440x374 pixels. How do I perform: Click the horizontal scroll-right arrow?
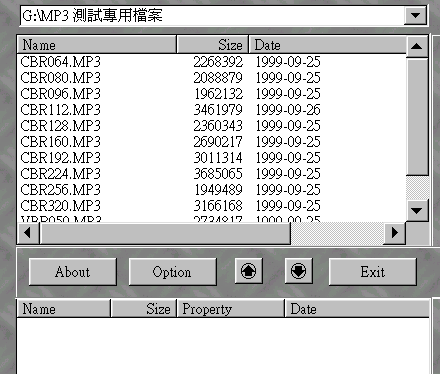click(x=395, y=233)
